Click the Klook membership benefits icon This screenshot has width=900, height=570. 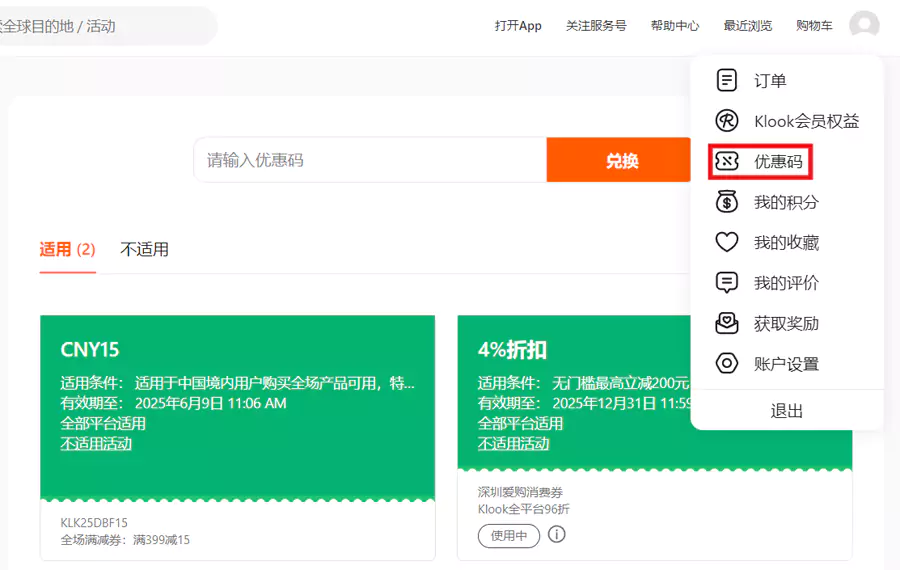[x=727, y=121]
